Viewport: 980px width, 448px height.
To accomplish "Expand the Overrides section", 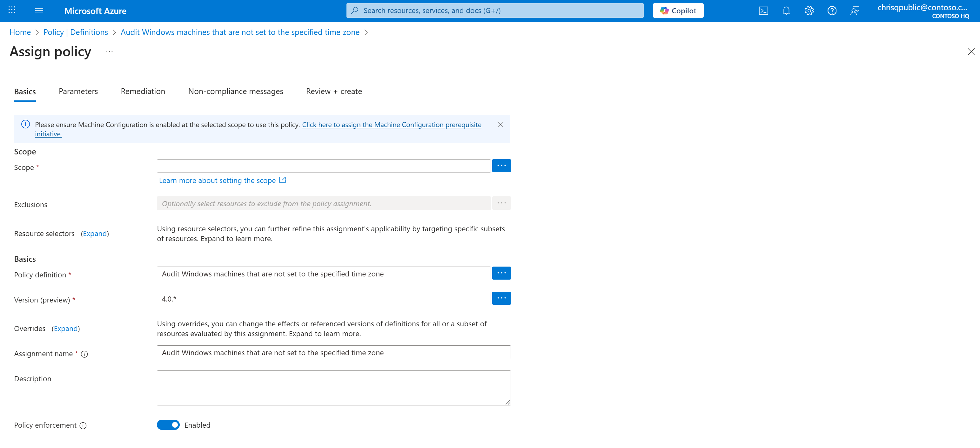I will [65, 328].
